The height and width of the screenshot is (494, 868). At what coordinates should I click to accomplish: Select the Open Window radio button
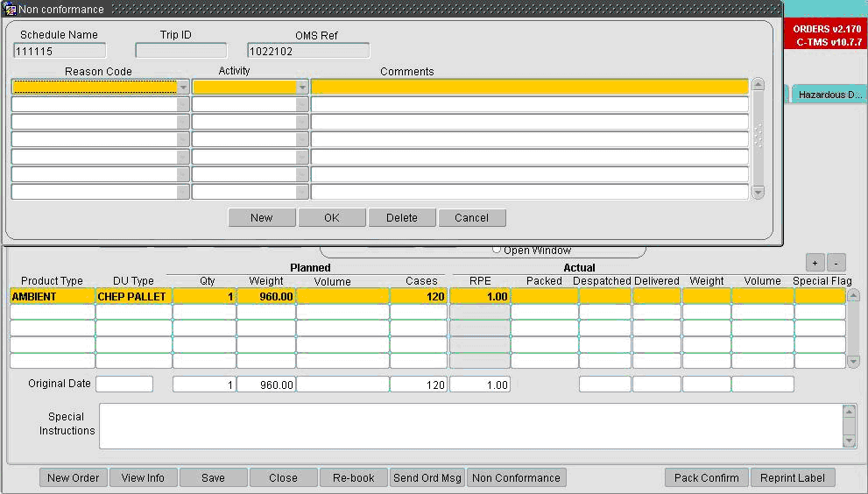click(497, 250)
